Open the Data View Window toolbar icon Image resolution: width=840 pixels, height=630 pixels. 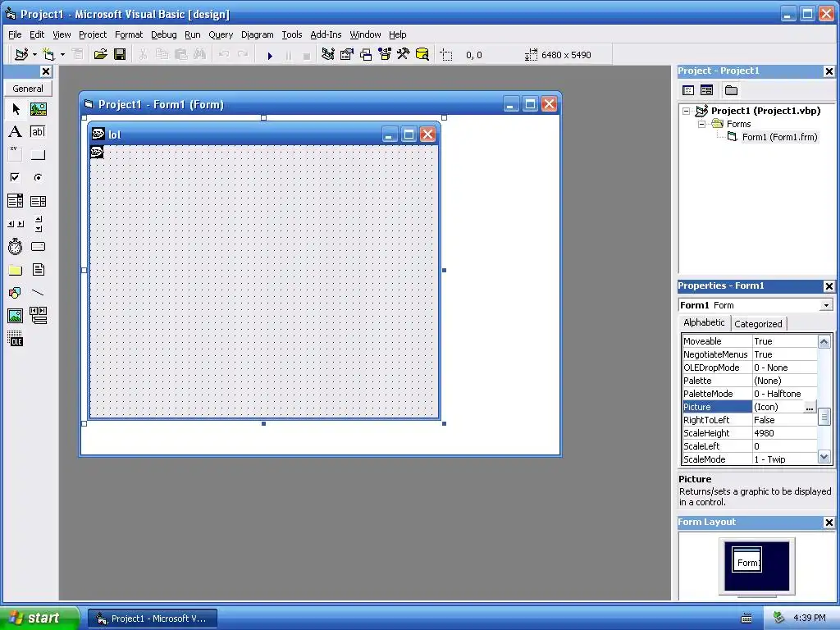click(x=422, y=55)
